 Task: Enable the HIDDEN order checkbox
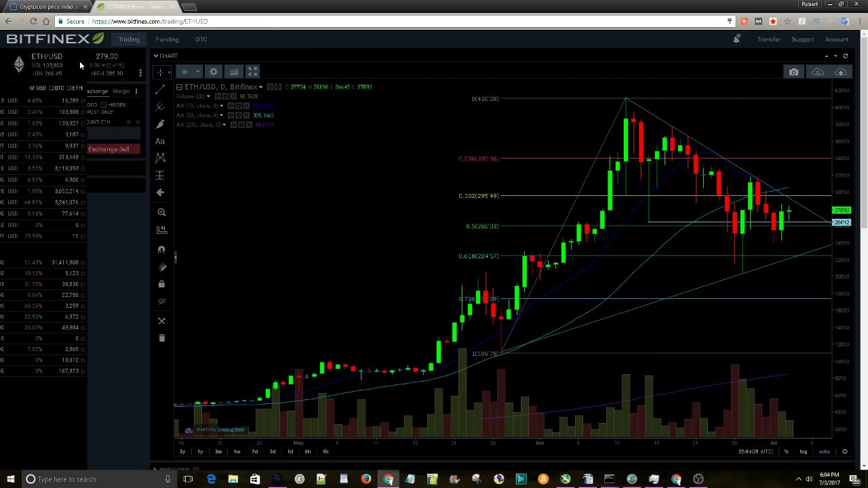tap(104, 105)
